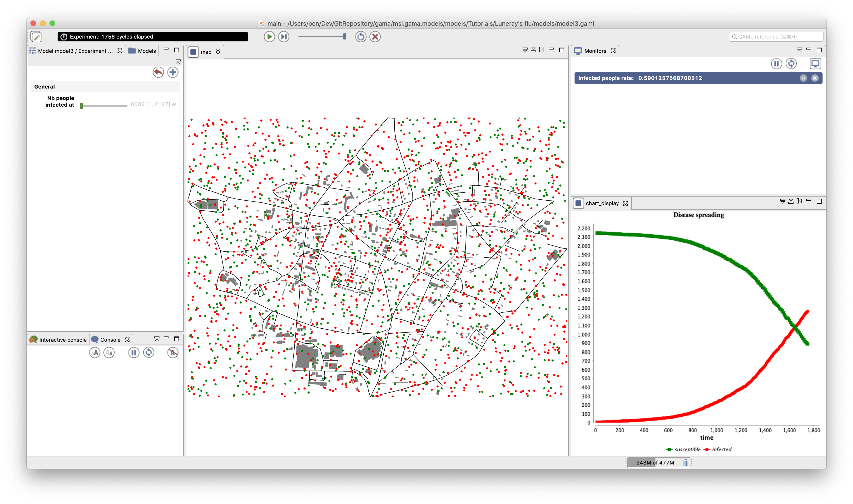Select the map display tab
This screenshot has height=504, width=853.
click(206, 52)
